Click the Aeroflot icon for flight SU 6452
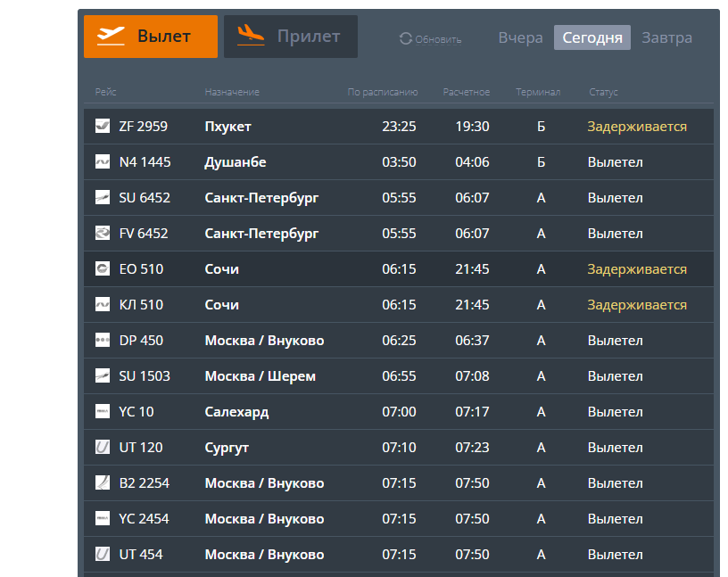The width and height of the screenshot is (728, 577). click(x=103, y=198)
